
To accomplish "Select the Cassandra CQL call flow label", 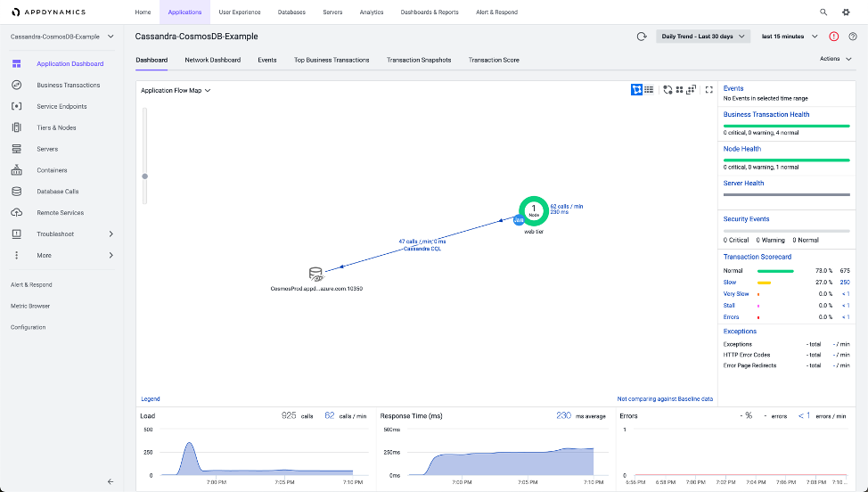I will 422,249.
